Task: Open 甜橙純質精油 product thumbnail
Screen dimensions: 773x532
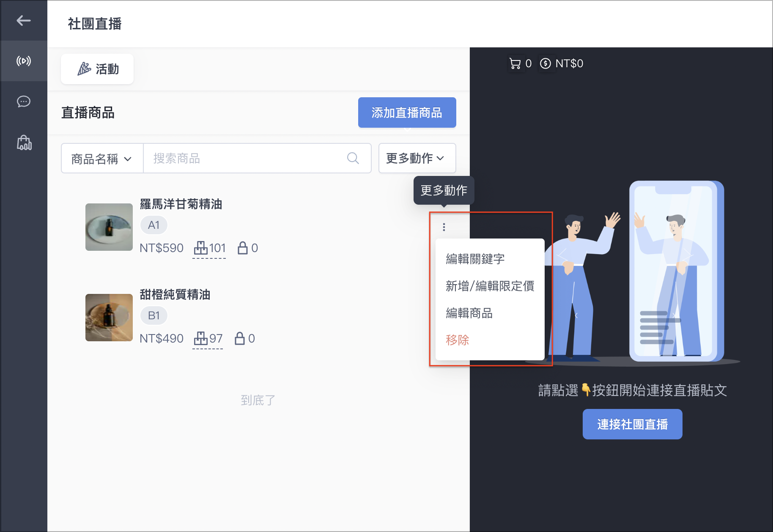Action: coord(109,318)
